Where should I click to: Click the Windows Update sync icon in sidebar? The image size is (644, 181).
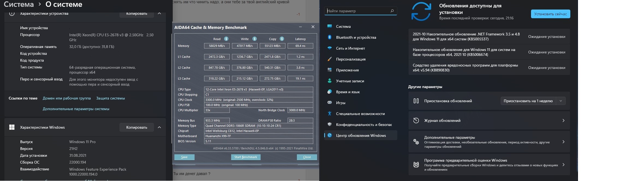[x=330, y=135]
